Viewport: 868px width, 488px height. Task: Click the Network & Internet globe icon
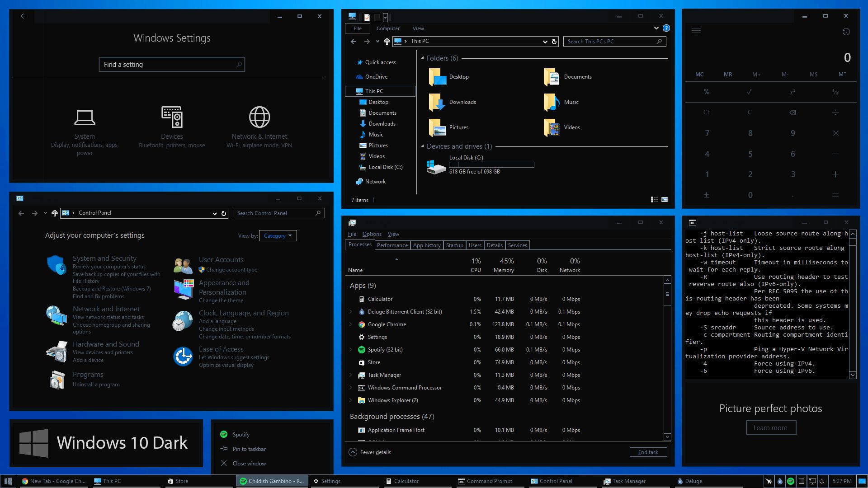click(259, 117)
